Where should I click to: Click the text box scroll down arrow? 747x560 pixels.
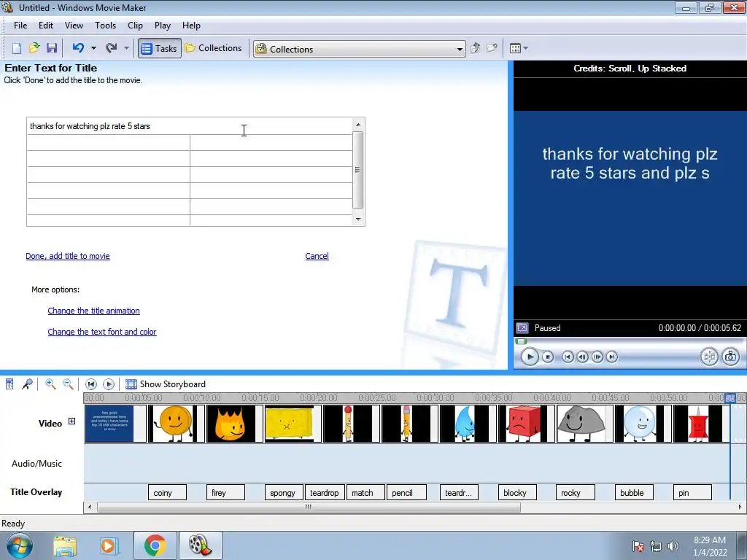pyautogui.click(x=358, y=219)
